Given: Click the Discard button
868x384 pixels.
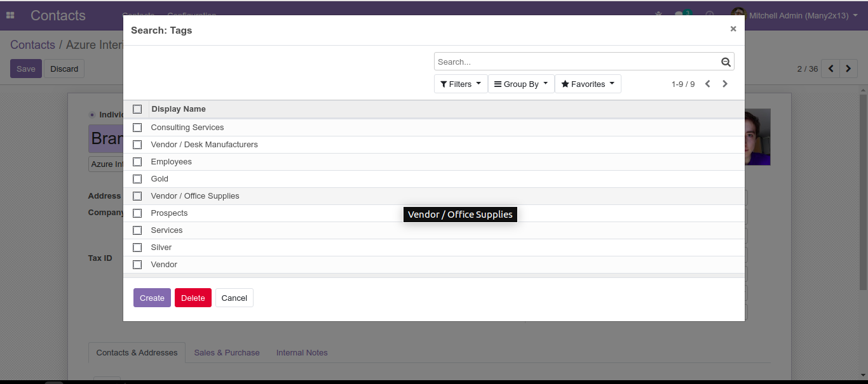Looking at the screenshot, I should 64,69.
